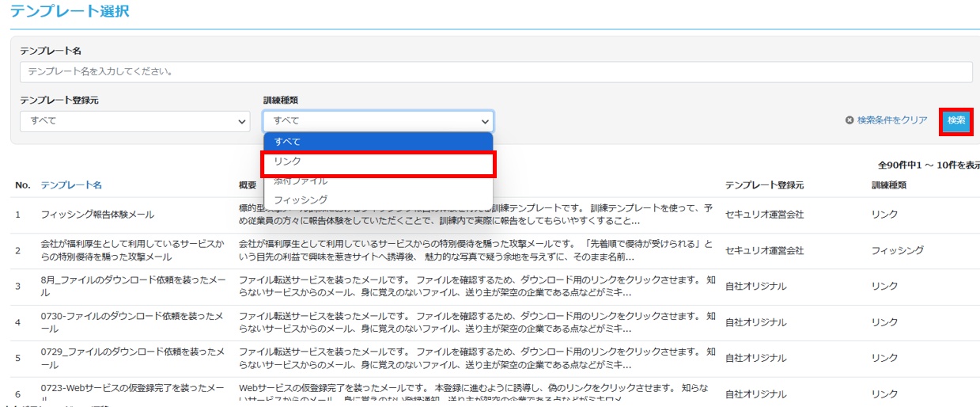The image size is (980, 407).
Task: Select the highlighted すべて dropdown option
Action: 378,142
